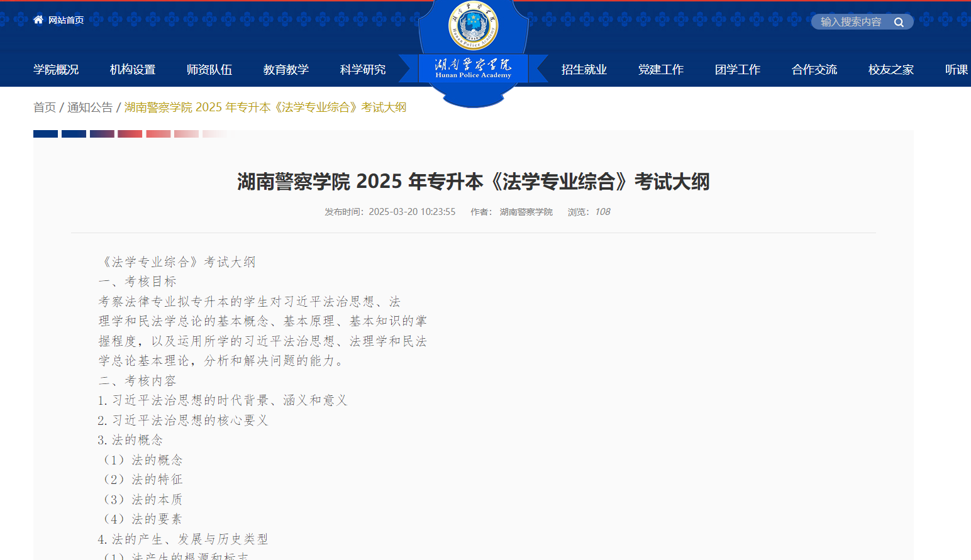The image size is (971, 560).
Task: Click the search magnifier icon
Action: click(x=899, y=22)
